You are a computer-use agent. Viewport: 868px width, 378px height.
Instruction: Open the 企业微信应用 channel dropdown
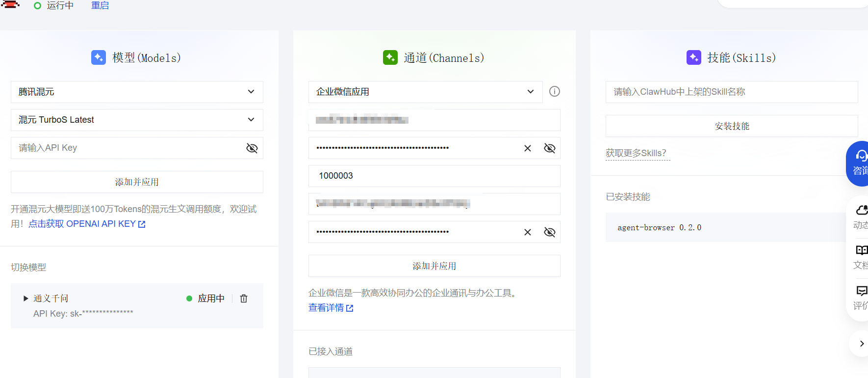[425, 92]
